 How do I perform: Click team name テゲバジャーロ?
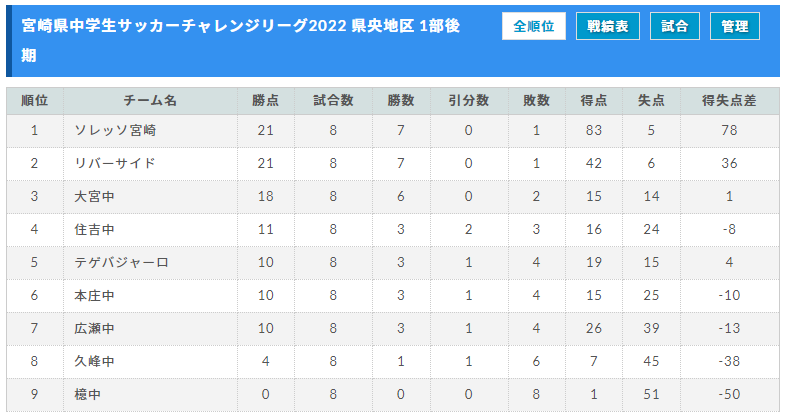pyautogui.click(x=121, y=262)
